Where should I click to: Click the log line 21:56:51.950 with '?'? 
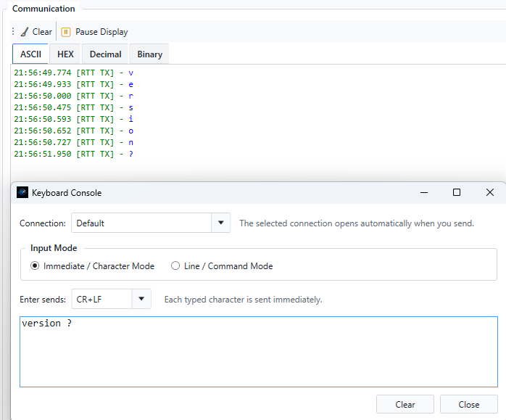73,154
